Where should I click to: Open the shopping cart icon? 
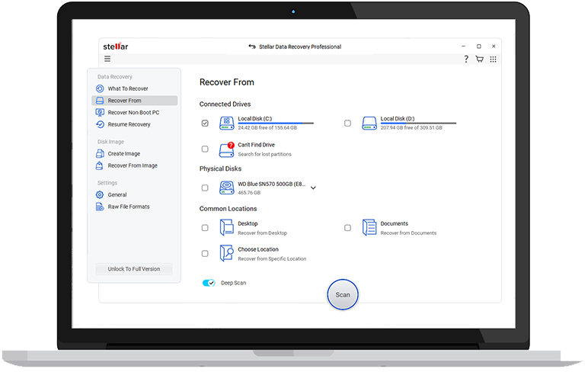479,59
